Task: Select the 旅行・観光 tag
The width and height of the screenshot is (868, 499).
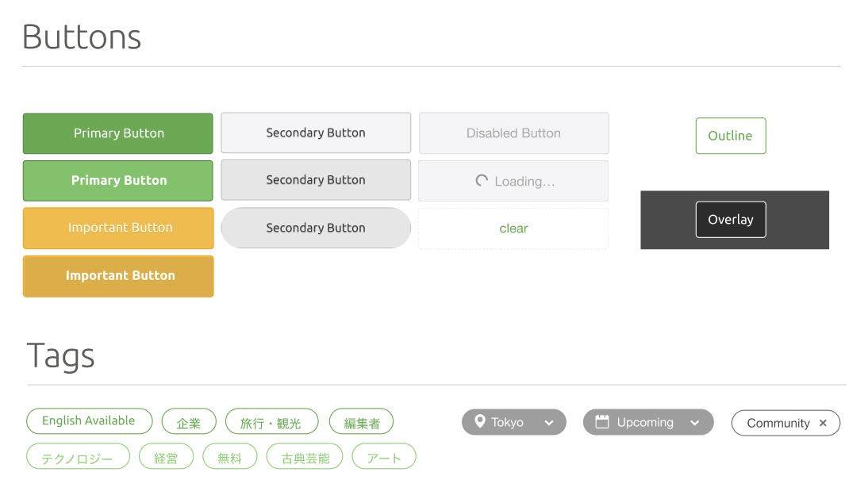Action: tap(272, 421)
